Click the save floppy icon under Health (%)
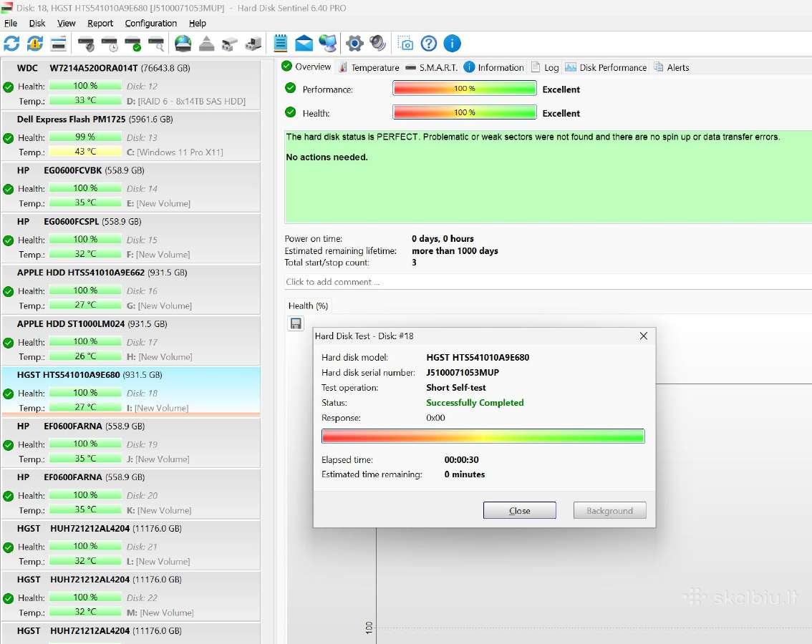This screenshot has width=812, height=644. [x=296, y=323]
